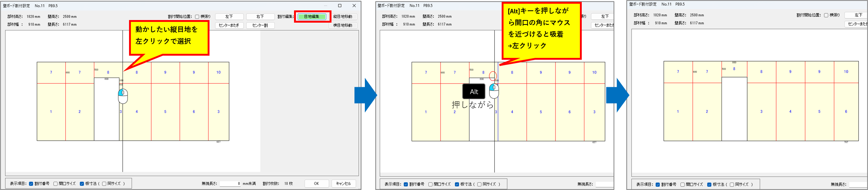Image resolution: width=868 pixels, height=190 pixels.
Task: Click the キャンセル button
Action: click(343, 184)
